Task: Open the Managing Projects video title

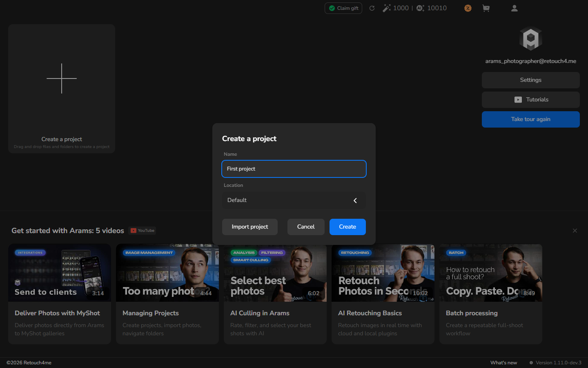Action: click(151, 313)
